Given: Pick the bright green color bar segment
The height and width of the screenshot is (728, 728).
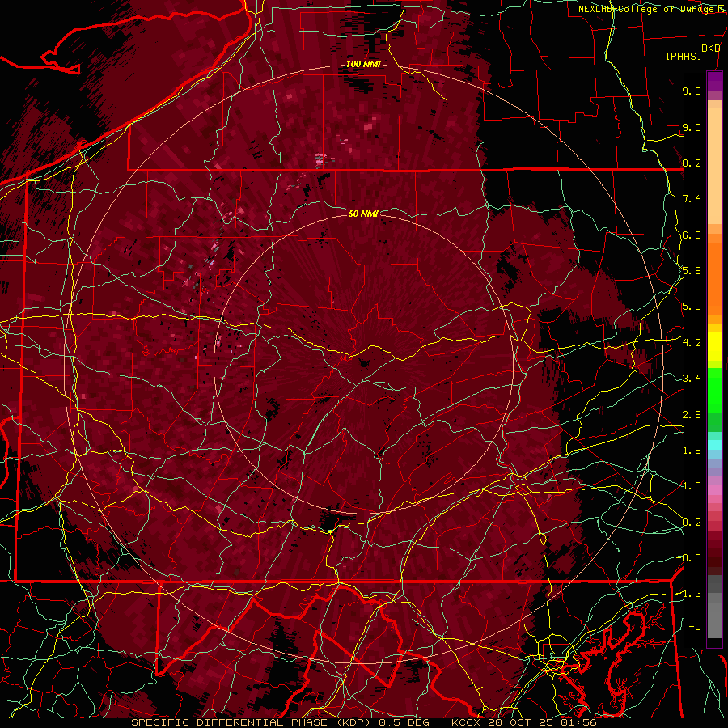Looking at the screenshot, I should pos(714,392).
